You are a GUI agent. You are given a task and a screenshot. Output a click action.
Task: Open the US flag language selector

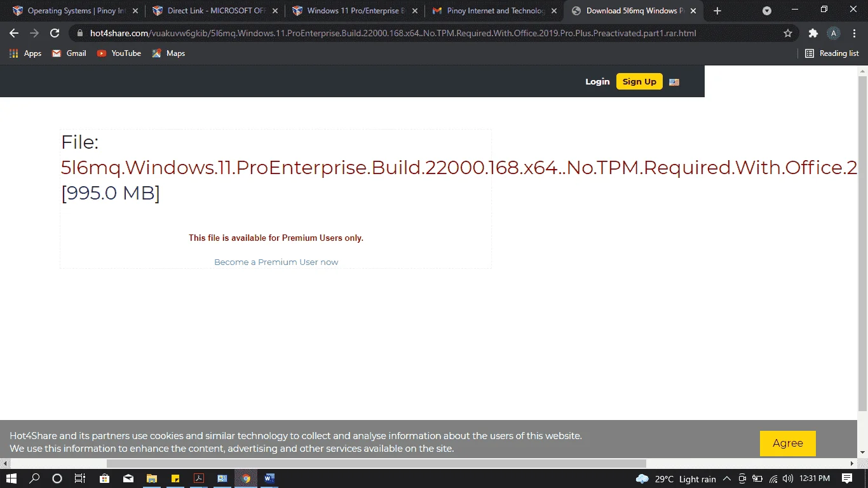pos(674,82)
